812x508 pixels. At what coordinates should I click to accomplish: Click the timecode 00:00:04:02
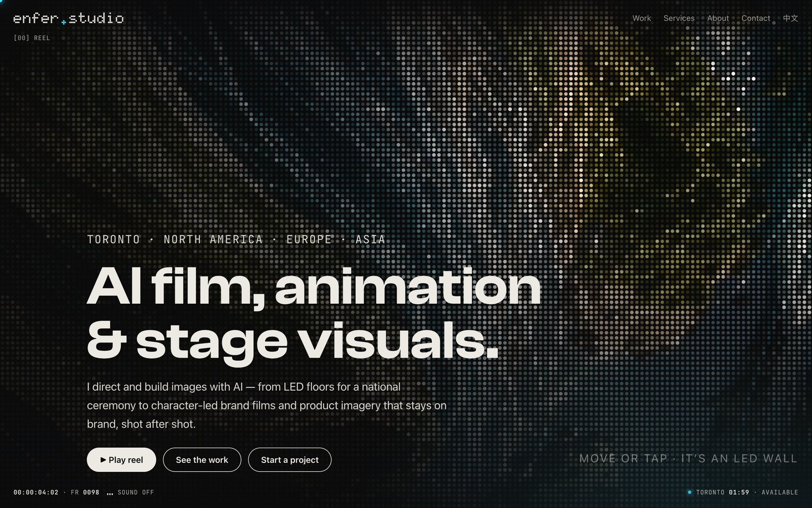[36, 492]
